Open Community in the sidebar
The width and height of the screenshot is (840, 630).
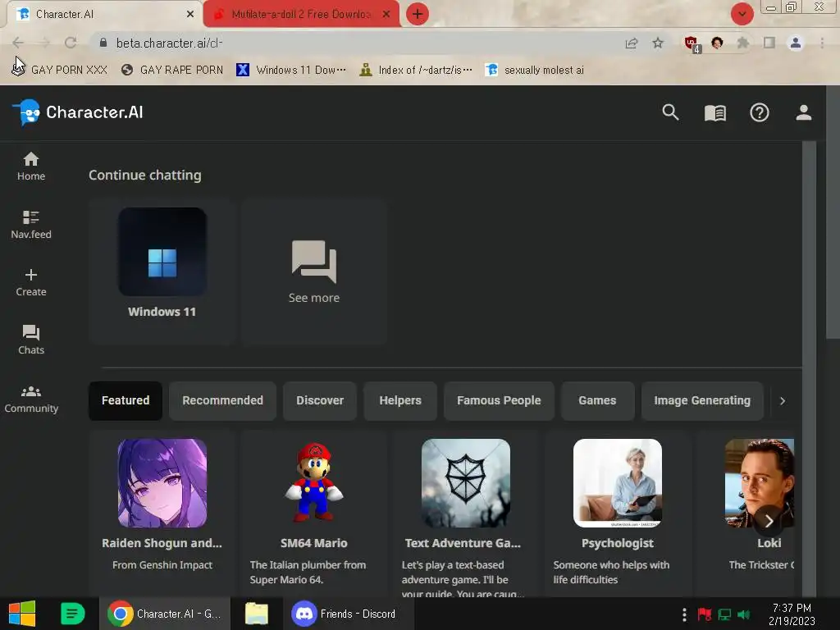pos(31,399)
